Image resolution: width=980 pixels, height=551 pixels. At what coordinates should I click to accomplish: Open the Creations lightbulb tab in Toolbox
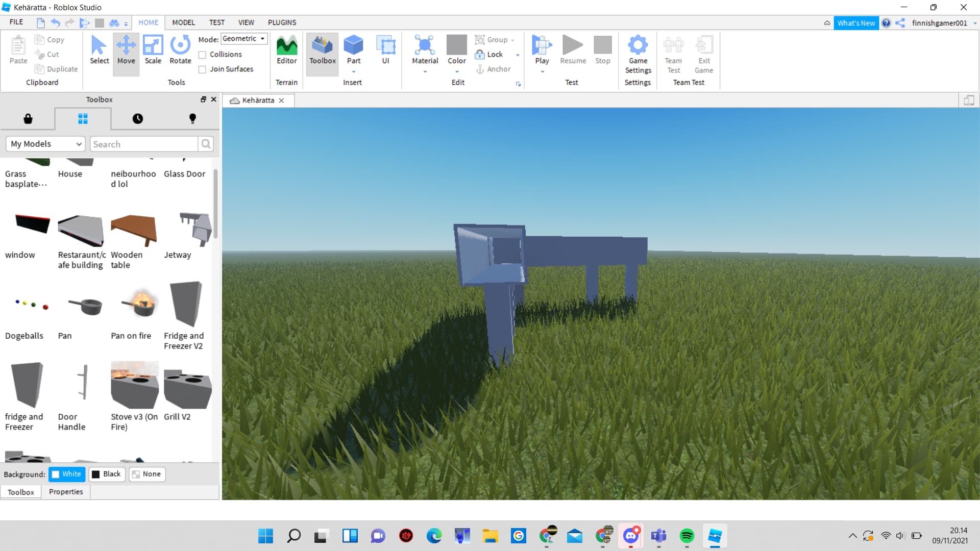pyautogui.click(x=192, y=119)
